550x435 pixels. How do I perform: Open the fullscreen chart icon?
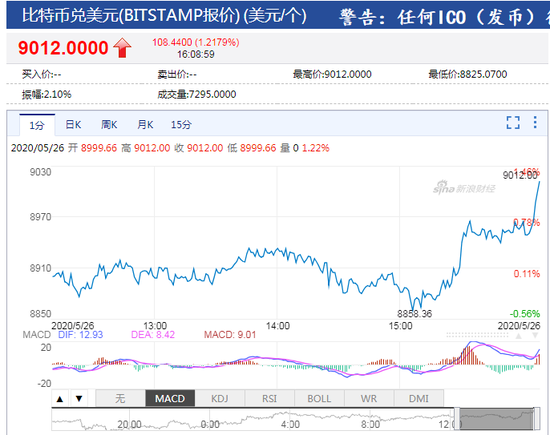point(513,122)
